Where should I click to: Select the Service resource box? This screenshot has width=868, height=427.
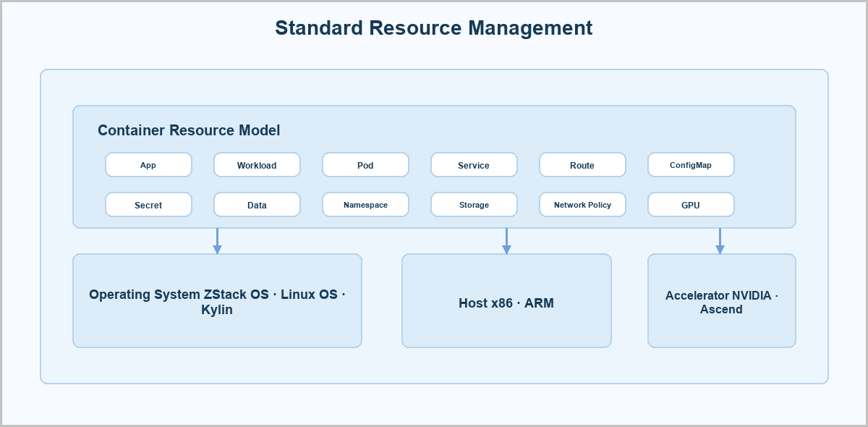tap(474, 165)
